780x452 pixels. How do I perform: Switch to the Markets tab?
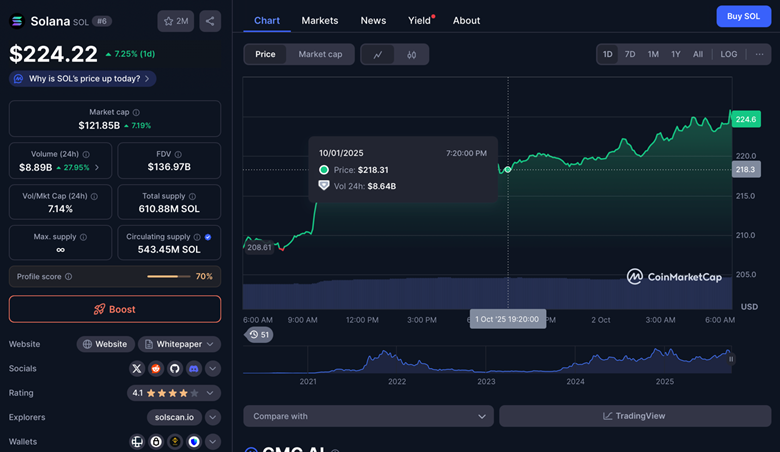point(320,20)
